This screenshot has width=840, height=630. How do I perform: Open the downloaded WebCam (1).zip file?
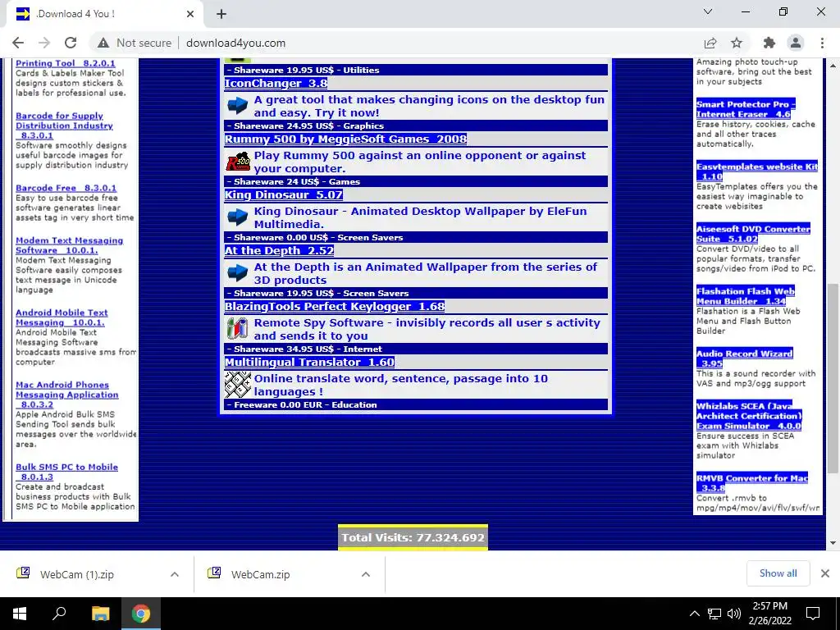(x=77, y=574)
